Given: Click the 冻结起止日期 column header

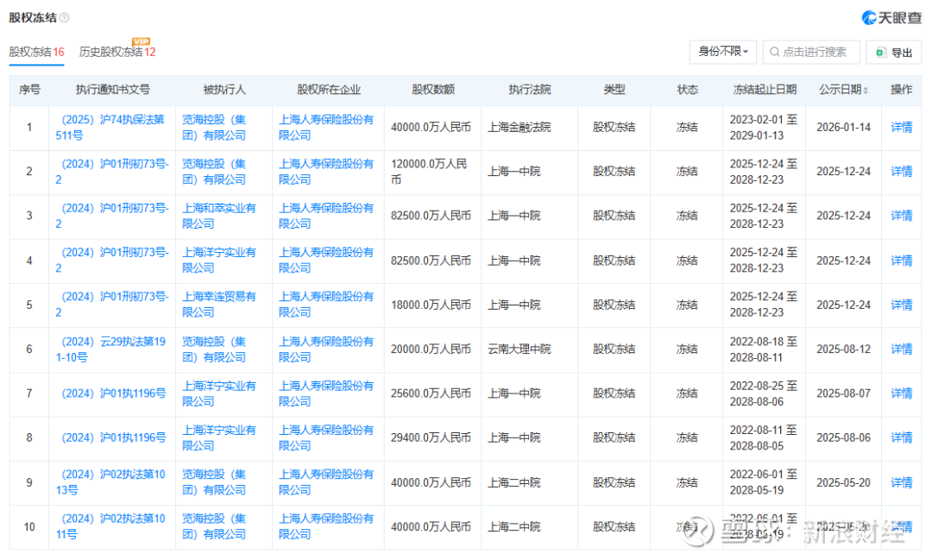Looking at the screenshot, I should click(x=765, y=90).
